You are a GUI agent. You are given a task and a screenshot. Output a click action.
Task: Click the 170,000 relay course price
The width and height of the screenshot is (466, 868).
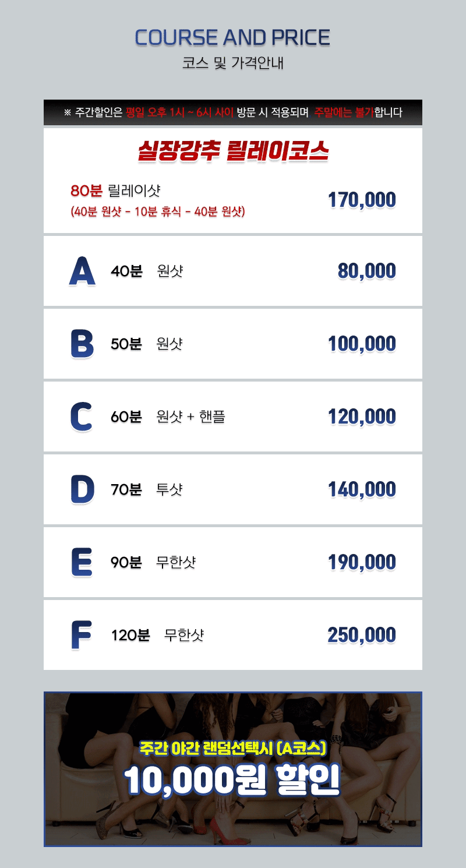pyautogui.click(x=362, y=200)
